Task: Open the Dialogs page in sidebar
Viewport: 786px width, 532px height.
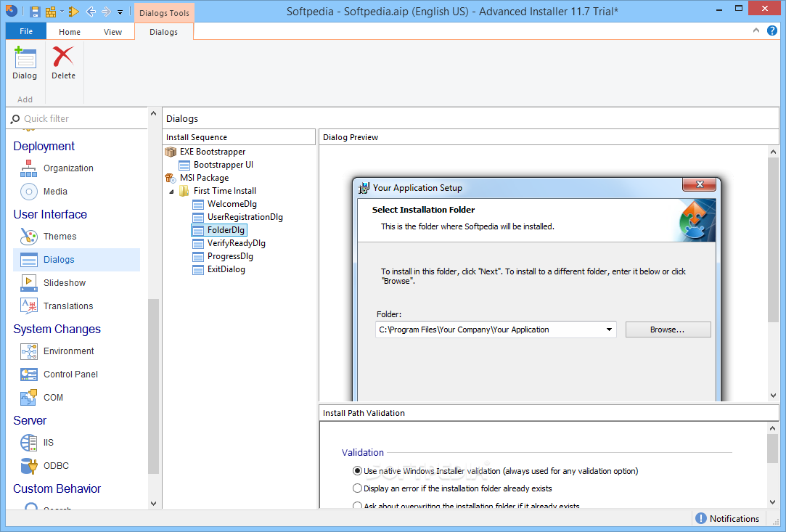Action: (x=76, y=260)
